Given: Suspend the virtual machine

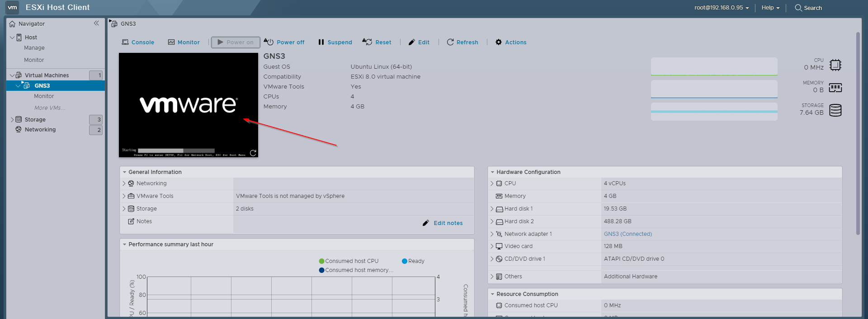Looking at the screenshot, I should pyautogui.click(x=335, y=42).
